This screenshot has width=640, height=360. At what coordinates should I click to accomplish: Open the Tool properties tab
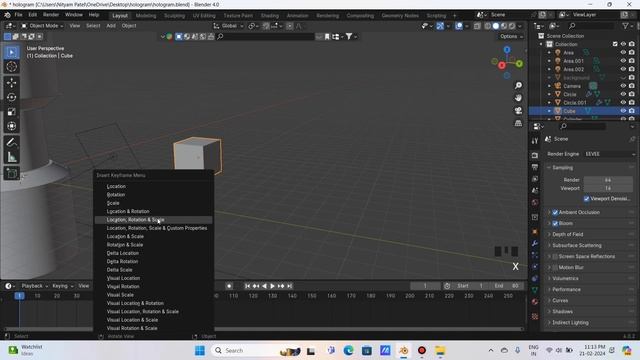(535, 141)
